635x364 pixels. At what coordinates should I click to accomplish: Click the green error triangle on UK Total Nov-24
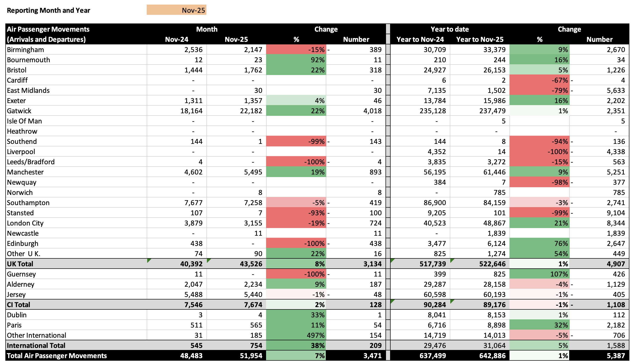[x=149, y=260]
